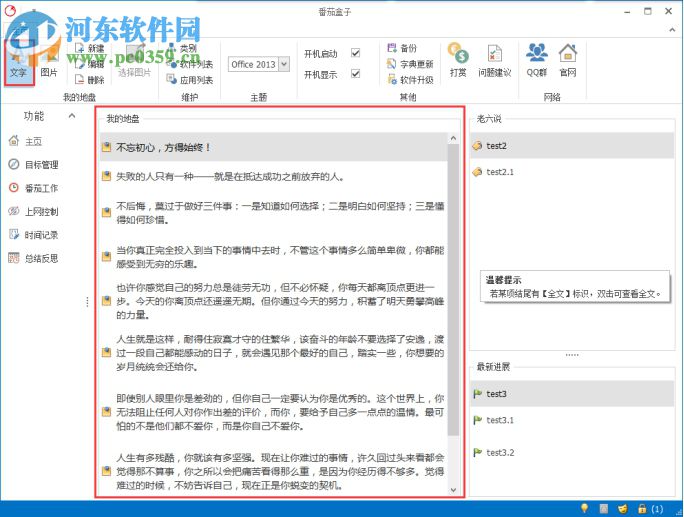Image resolution: width=684 pixels, height=517 pixels.
Task: Click the light bulb status bar icon
Action: (584, 508)
